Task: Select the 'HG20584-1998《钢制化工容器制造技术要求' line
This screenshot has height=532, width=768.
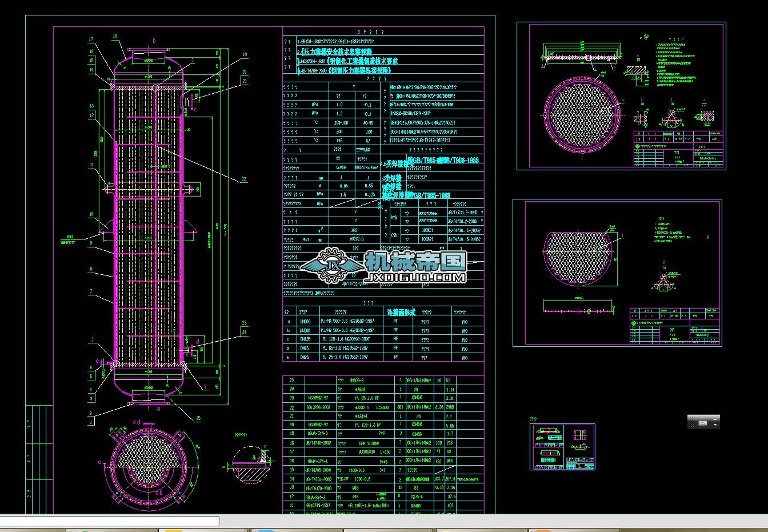Action: click(348, 61)
